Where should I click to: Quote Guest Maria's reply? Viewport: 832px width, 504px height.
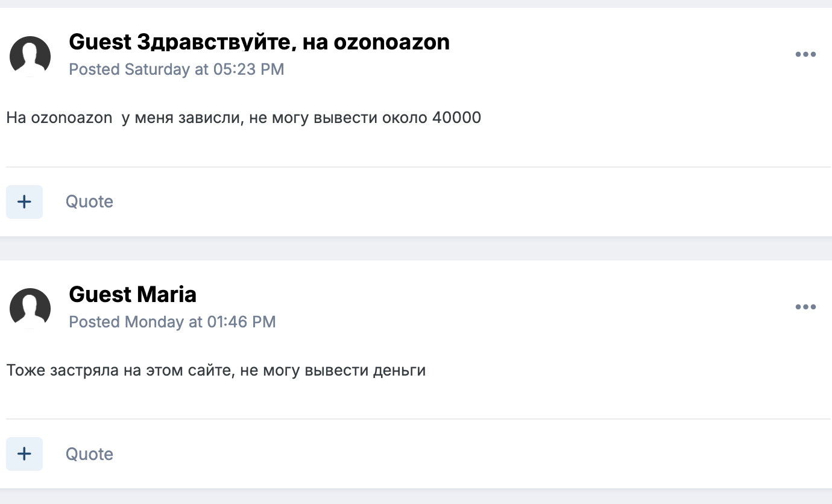pyautogui.click(x=89, y=454)
